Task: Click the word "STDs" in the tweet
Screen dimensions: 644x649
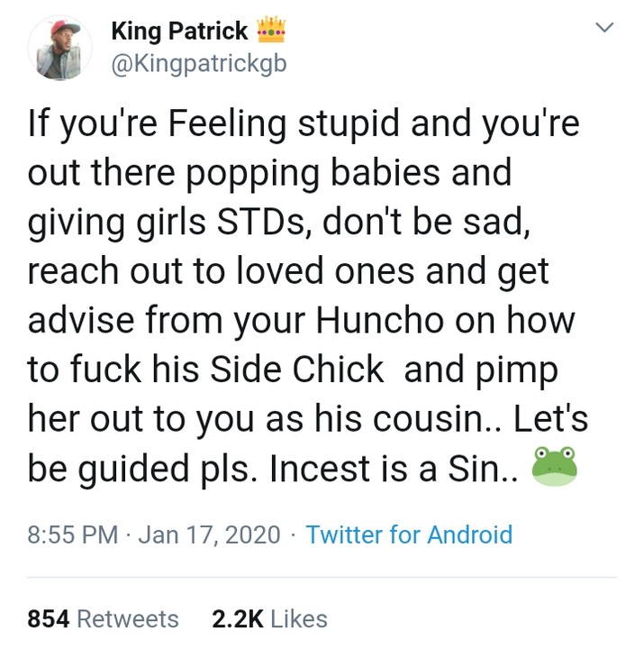Action: (280, 221)
